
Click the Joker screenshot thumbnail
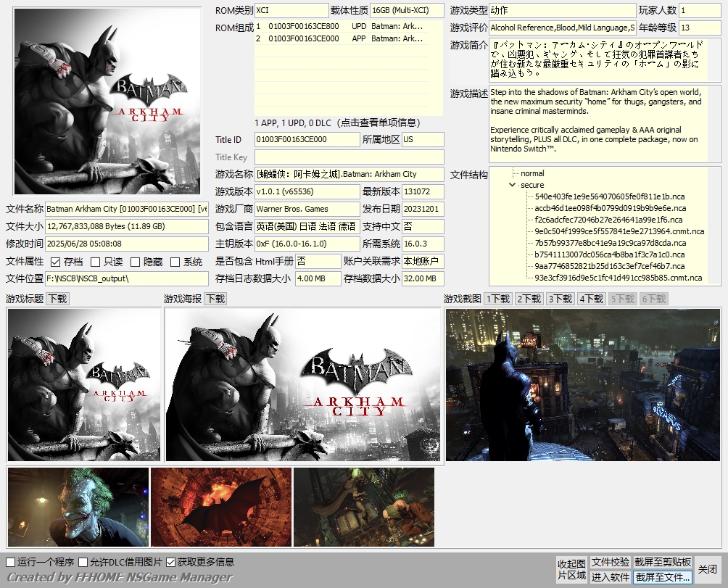[78, 507]
